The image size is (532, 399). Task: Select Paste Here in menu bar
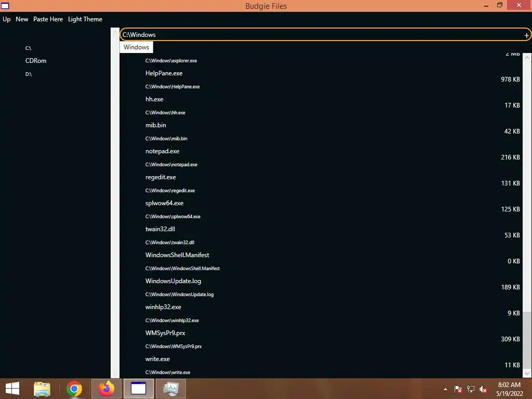click(48, 19)
